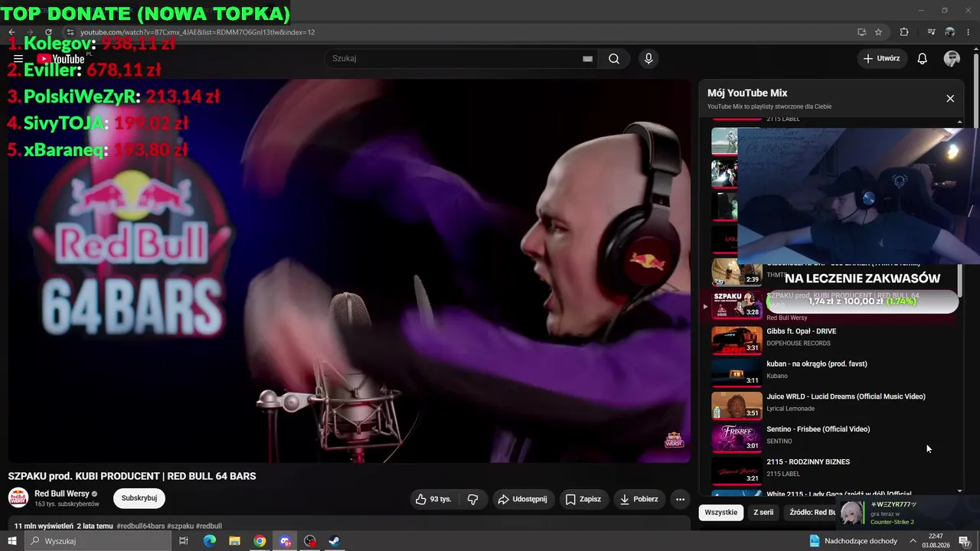
Task: Go to the YouTube home logo
Action: click(60, 59)
